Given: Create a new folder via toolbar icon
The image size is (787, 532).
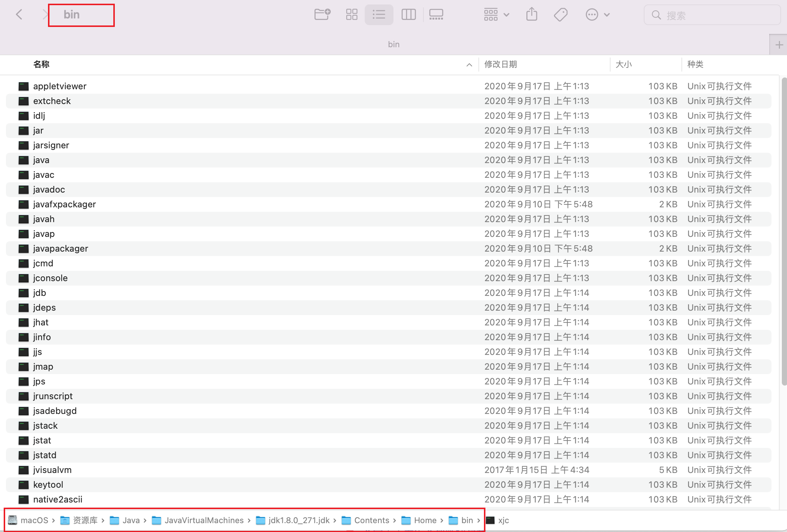Looking at the screenshot, I should (322, 15).
